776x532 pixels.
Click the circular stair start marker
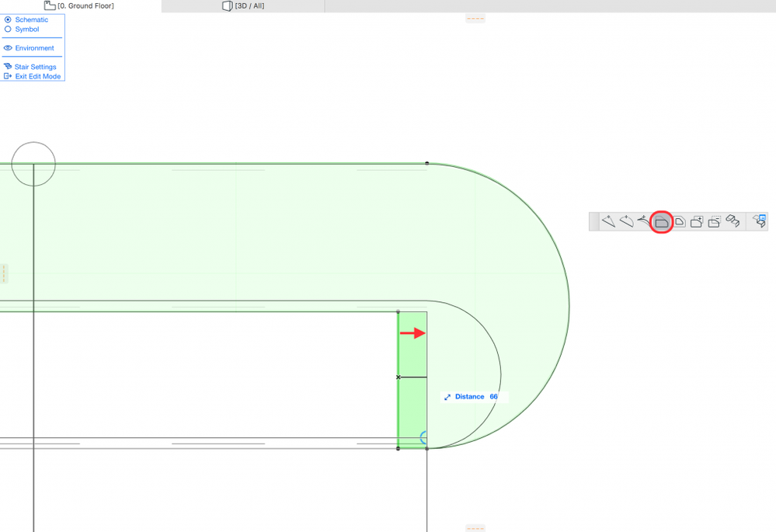[33, 164]
